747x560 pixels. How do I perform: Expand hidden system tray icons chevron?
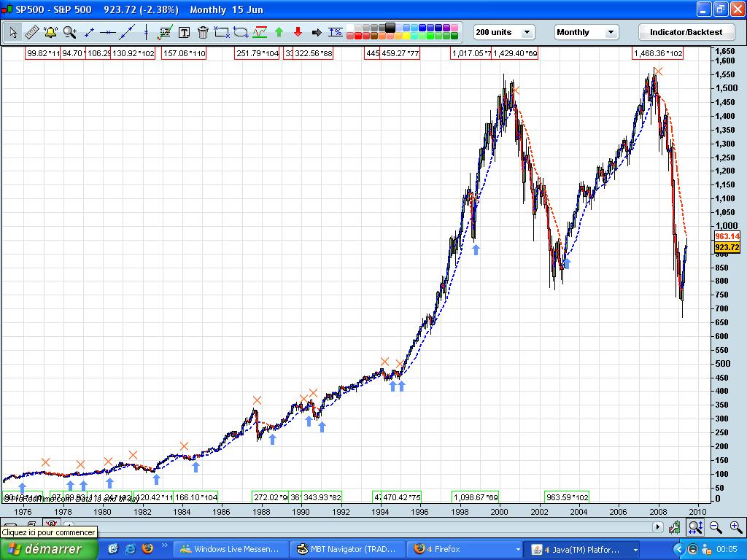679,550
